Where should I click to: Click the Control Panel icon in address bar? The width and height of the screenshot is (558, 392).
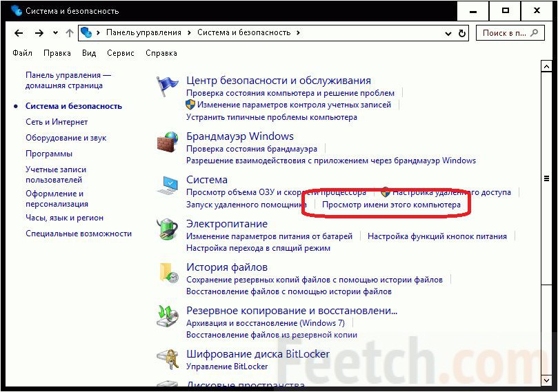(86, 32)
